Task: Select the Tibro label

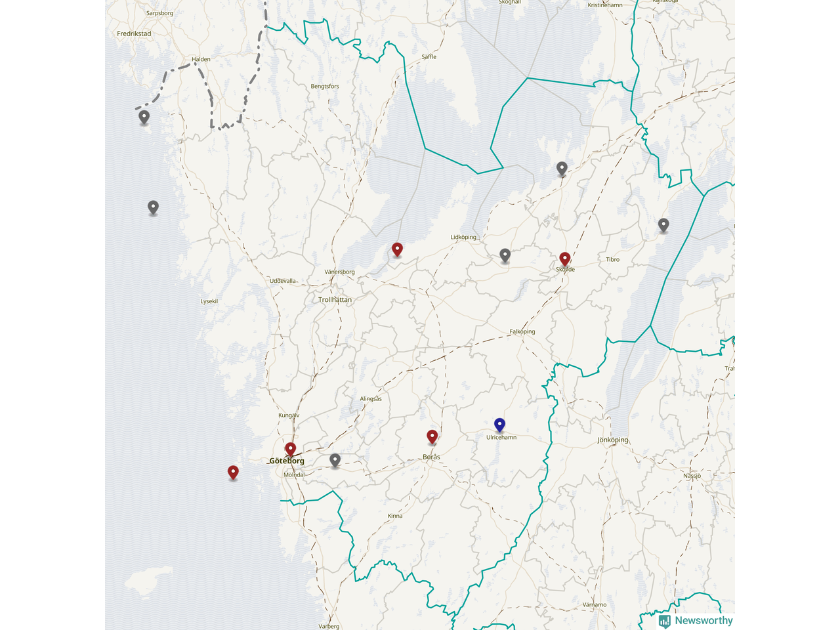Action: click(612, 259)
